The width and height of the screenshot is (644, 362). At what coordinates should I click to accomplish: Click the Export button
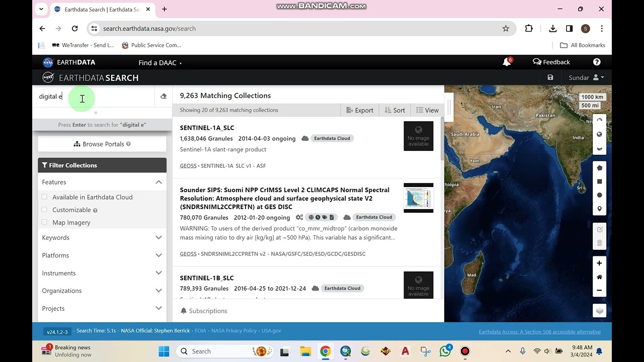(x=360, y=110)
